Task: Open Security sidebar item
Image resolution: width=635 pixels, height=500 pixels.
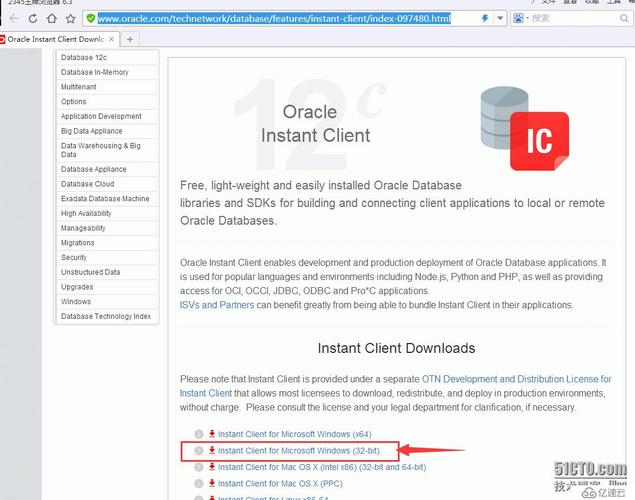Action: [107, 257]
